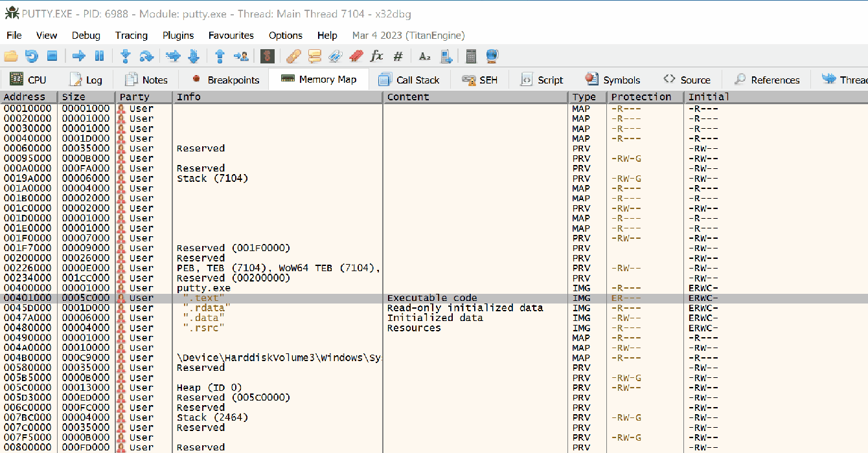The width and height of the screenshot is (868, 453).
Task: Resume execution with the Run icon
Action: pos(78,56)
